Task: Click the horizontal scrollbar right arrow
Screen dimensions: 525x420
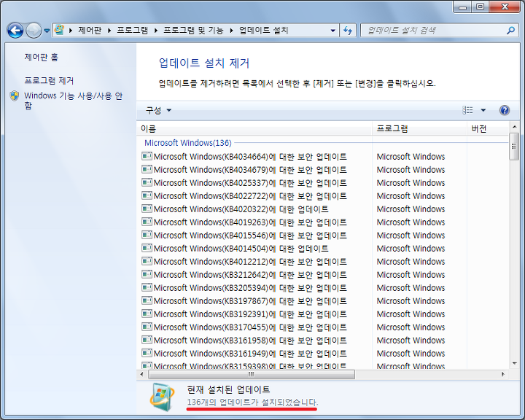Action: [x=503, y=375]
